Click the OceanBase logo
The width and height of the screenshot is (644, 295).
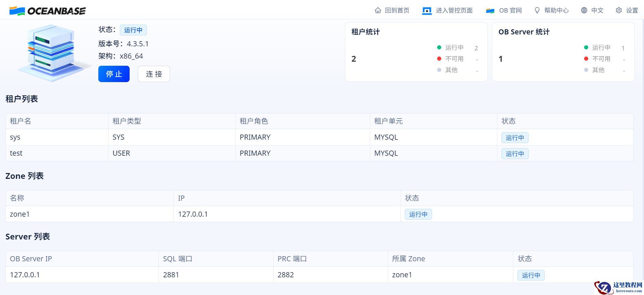pyautogui.click(x=47, y=11)
